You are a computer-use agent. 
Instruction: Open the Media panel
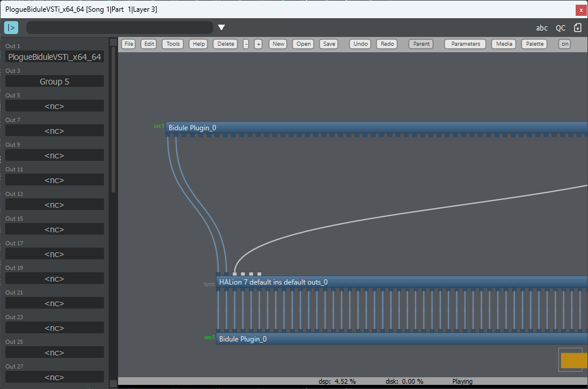504,44
